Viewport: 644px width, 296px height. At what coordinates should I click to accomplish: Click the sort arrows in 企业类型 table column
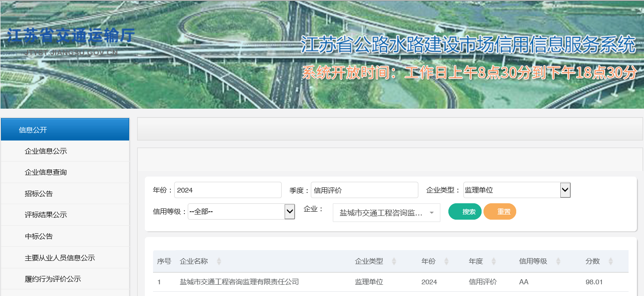pyautogui.click(x=394, y=261)
